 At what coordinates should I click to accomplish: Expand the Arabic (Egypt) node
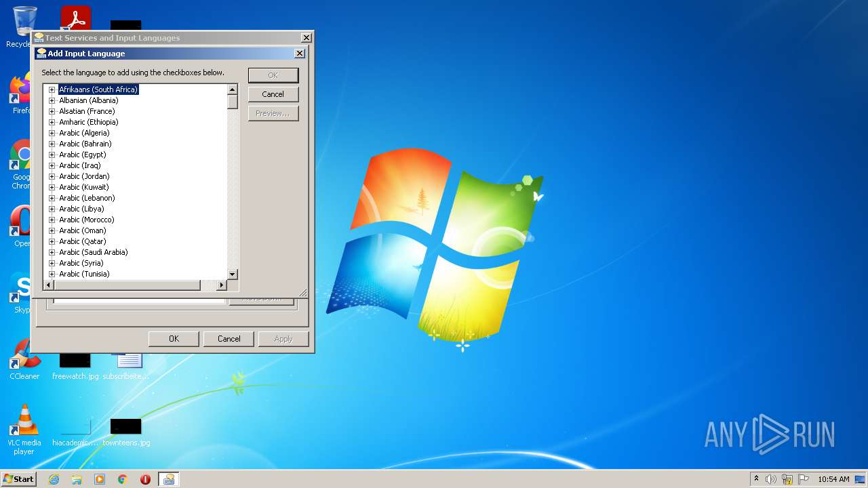click(52, 155)
